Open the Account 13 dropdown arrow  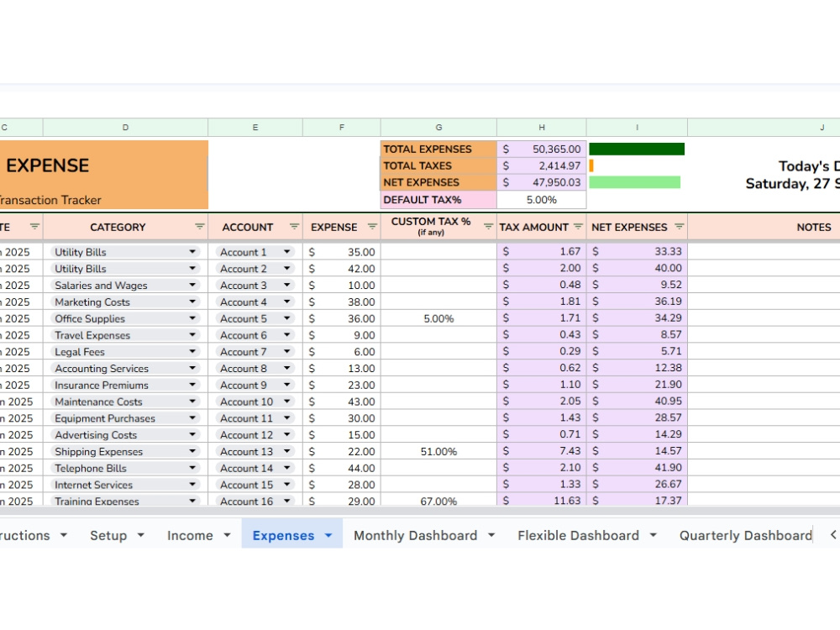[x=287, y=451]
